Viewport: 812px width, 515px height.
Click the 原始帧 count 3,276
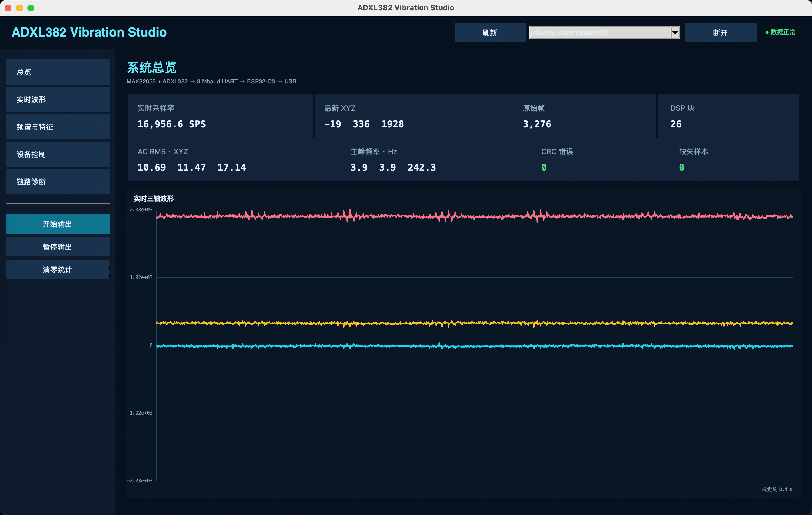[537, 124]
